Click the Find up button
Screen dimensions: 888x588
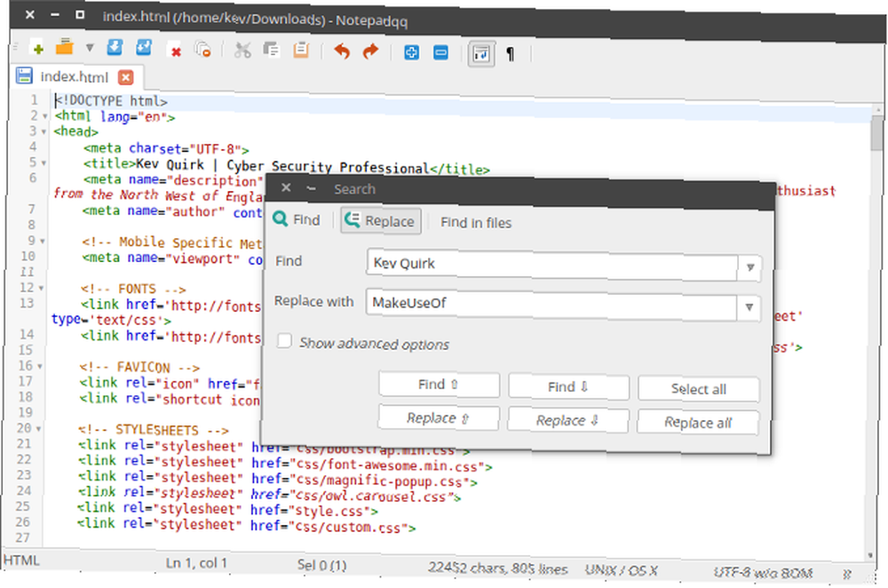pos(439,385)
